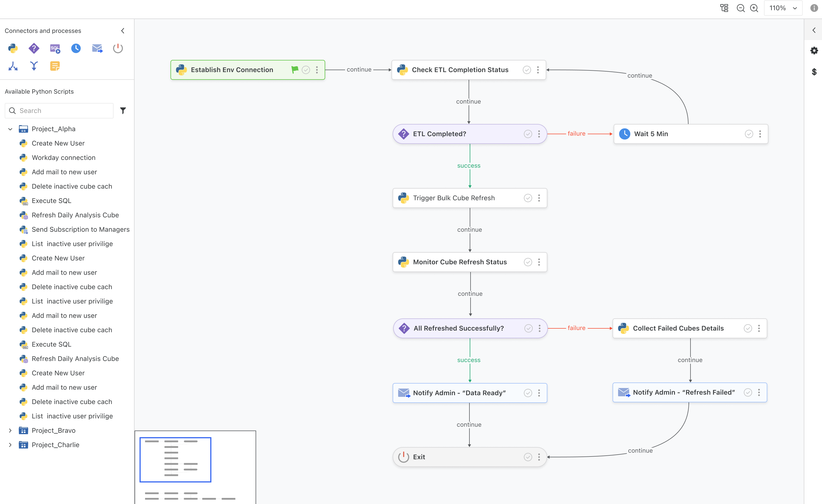Expand the right side panel chevron

tap(814, 30)
